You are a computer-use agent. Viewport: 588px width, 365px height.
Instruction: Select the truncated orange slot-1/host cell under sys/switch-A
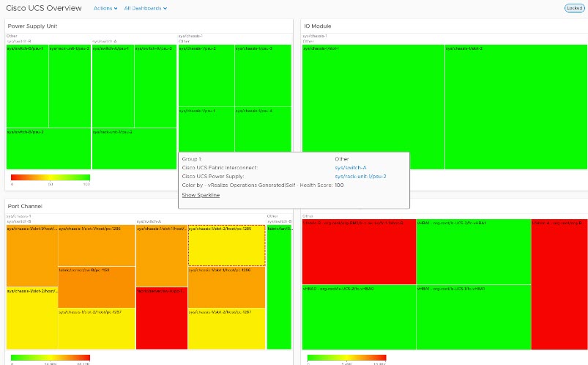coord(162,256)
